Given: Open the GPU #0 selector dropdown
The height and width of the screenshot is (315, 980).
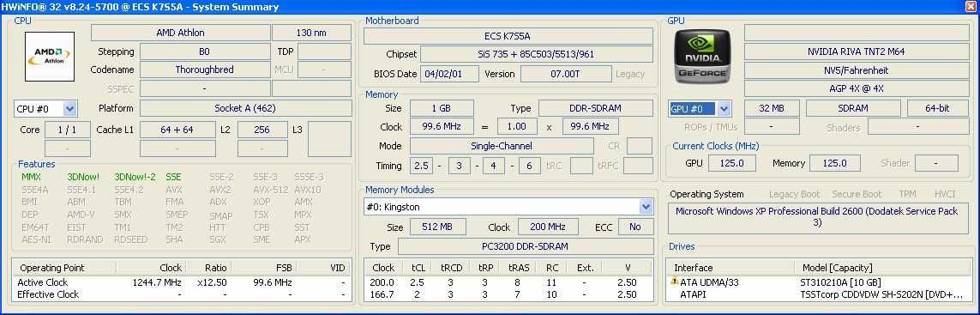Looking at the screenshot, I should (x=724, y=109).
